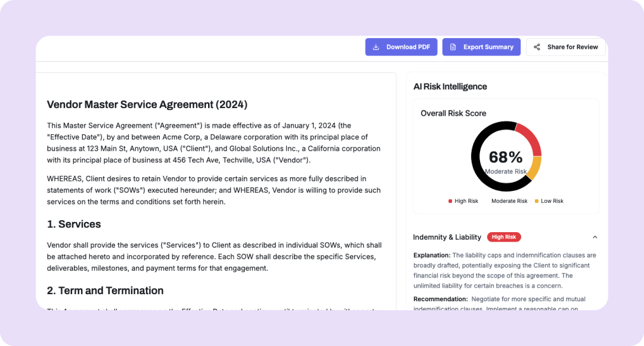The image size is (644, 346).
Task: Select the Moderate Risk legend label
Action: click(x=509, y=201)
